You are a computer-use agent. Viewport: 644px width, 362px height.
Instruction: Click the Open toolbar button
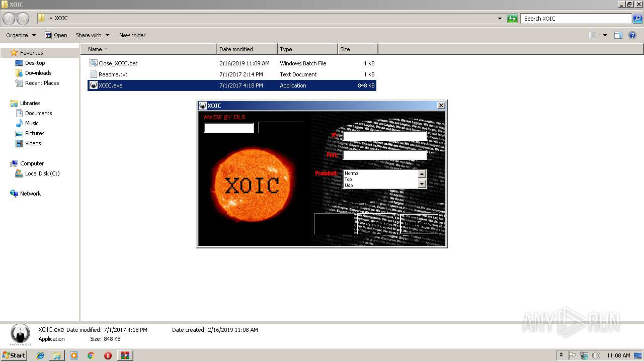tap(56, 35)
